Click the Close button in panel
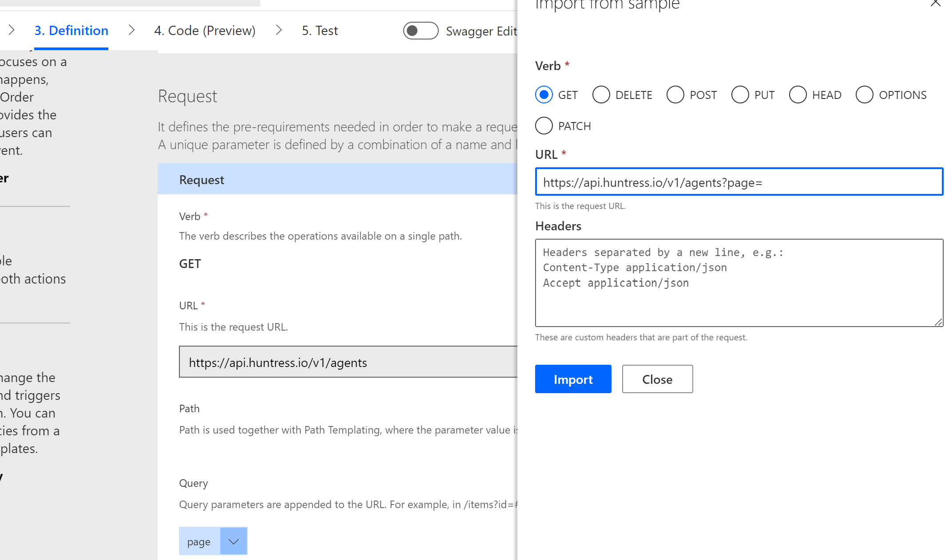The image size is (945, 560). coord(657,379)
